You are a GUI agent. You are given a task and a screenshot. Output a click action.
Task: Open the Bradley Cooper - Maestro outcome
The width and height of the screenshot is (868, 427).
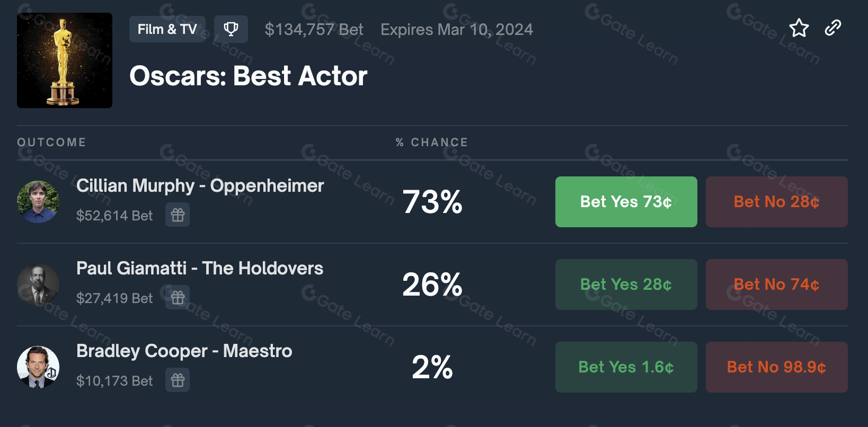184,351
